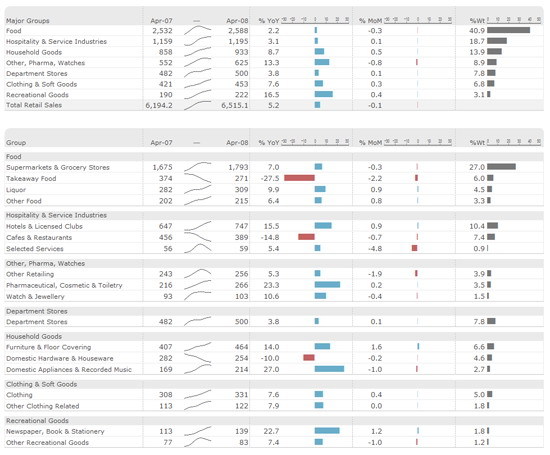Viewport: 550px width, 455px height.
Task: Click the Domestic Appliances YoY bar
Action: click(329, 369)
